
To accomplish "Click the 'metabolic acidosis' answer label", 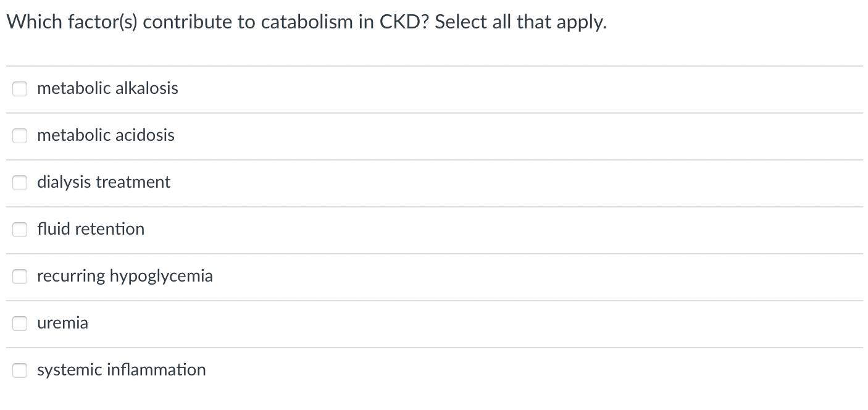I will pyautogui.click(x=106, y=135).
